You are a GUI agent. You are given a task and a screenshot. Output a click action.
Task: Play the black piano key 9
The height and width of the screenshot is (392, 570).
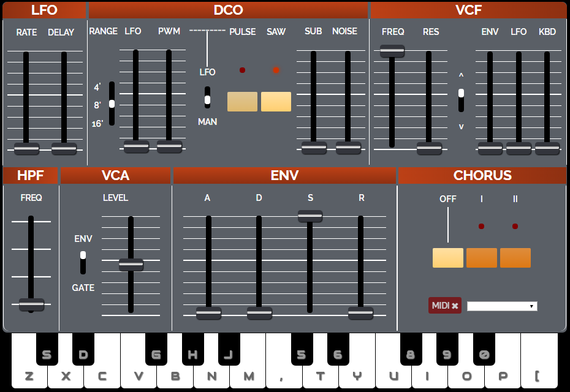coord(447,349)
